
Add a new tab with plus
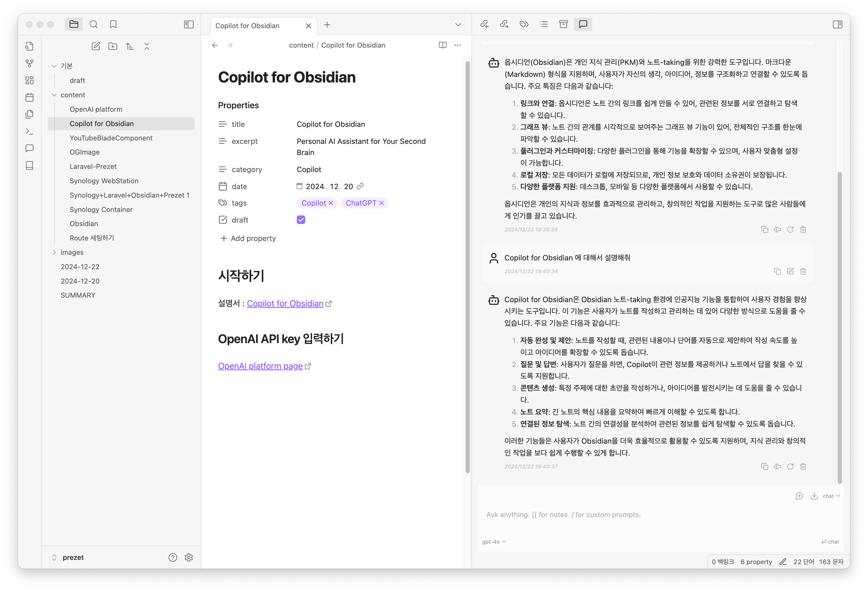coord(327,25)
